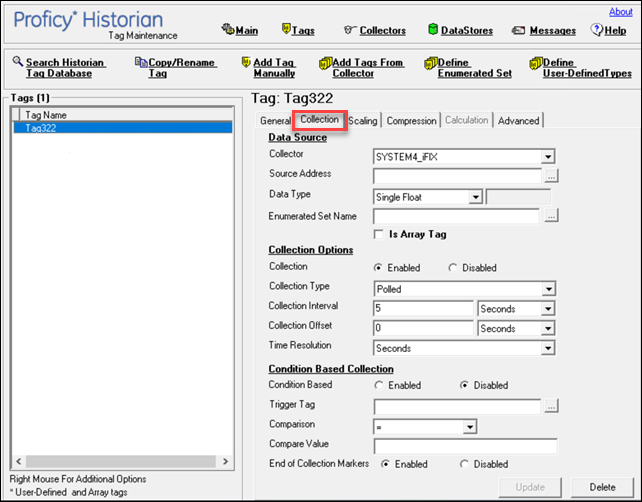Click the Tags toolbar icon
Image resolution: width=642 pixels, height=502 pixels.
[286, 29]
